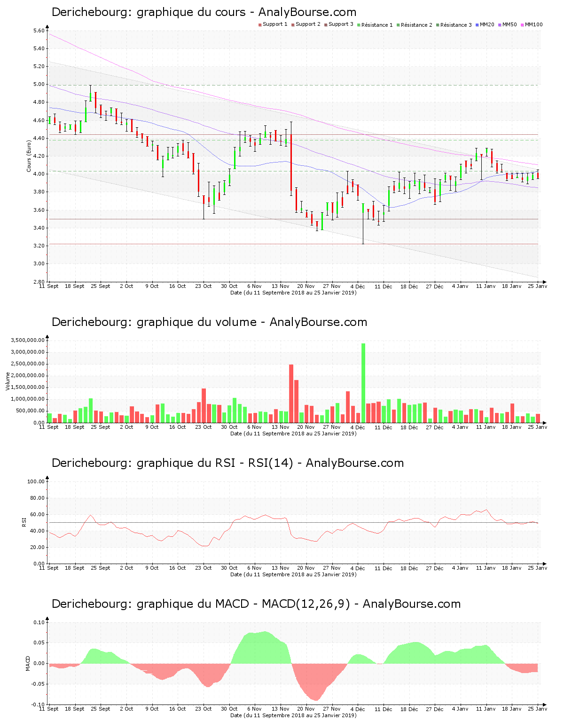This screenshot has height=728, width=564.
Task: Click the 20.00 RSI axis value
Action: pyautogui.click(x=38, y=547)
